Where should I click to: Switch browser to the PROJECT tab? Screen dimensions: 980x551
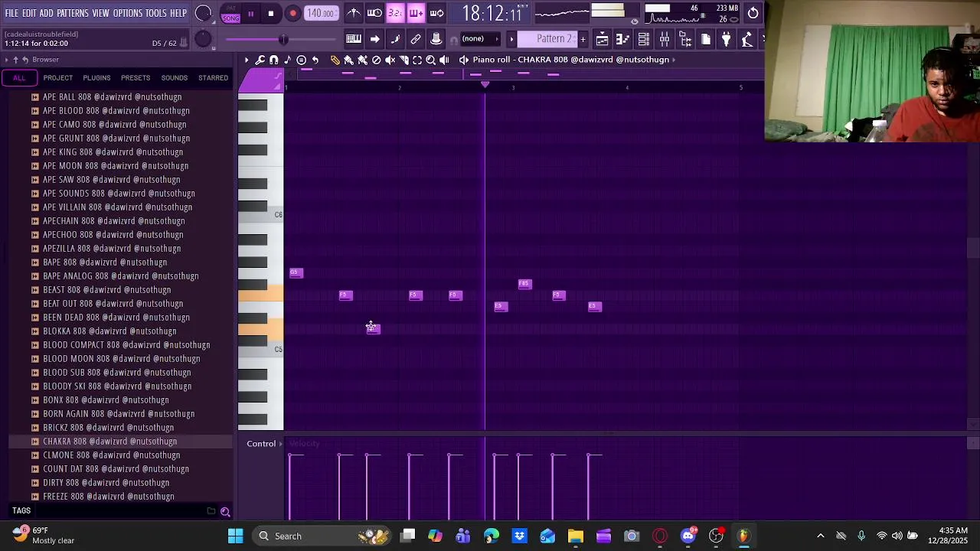pos(58,78)
